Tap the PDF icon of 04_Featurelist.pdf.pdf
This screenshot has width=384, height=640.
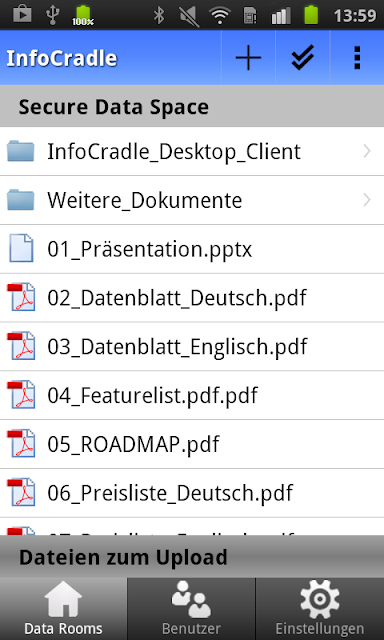[x=21, y=395]
